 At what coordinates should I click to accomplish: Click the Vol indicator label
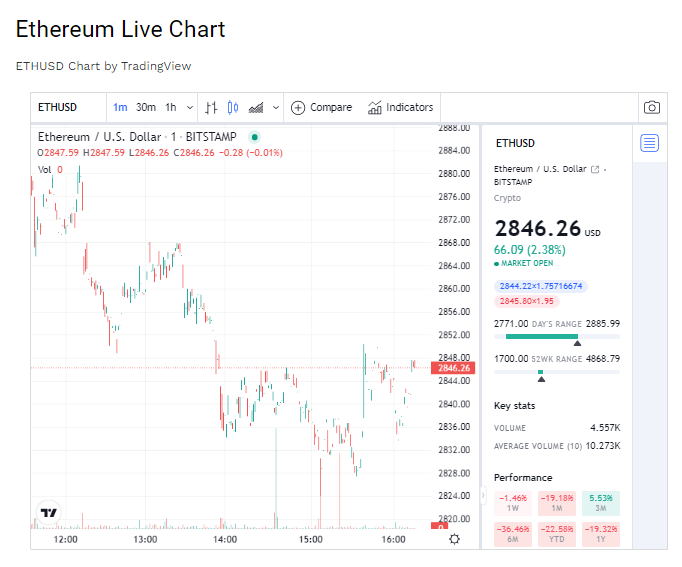point(45,170)
